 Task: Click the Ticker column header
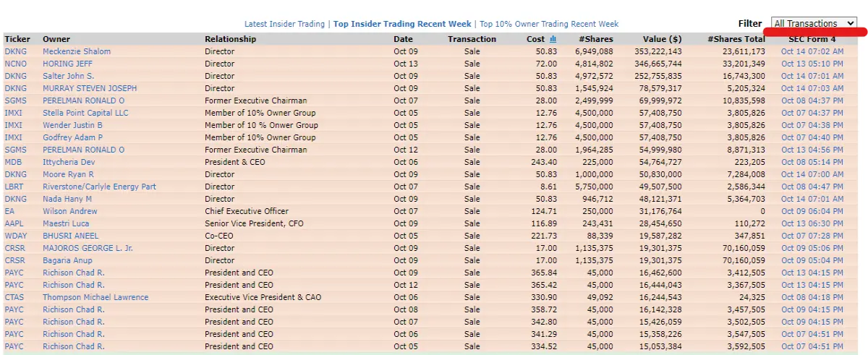(17, 39)
